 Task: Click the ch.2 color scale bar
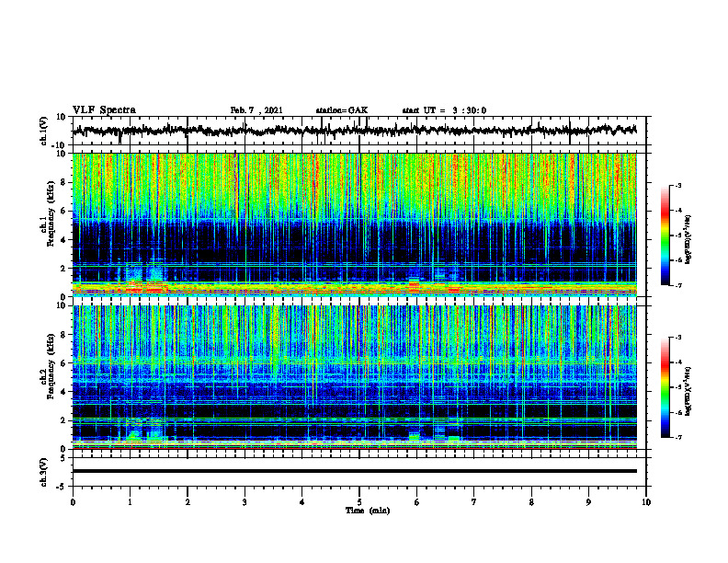(665, 387)
